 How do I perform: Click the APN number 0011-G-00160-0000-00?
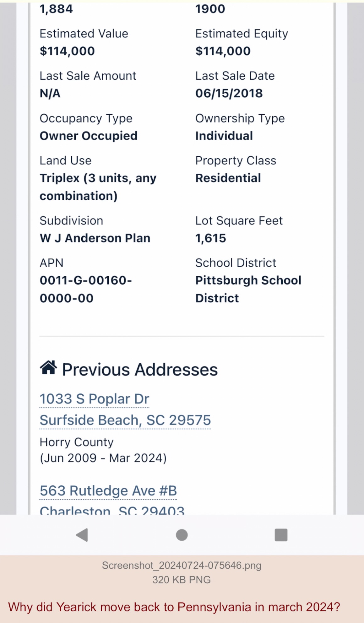click(85, 289)
